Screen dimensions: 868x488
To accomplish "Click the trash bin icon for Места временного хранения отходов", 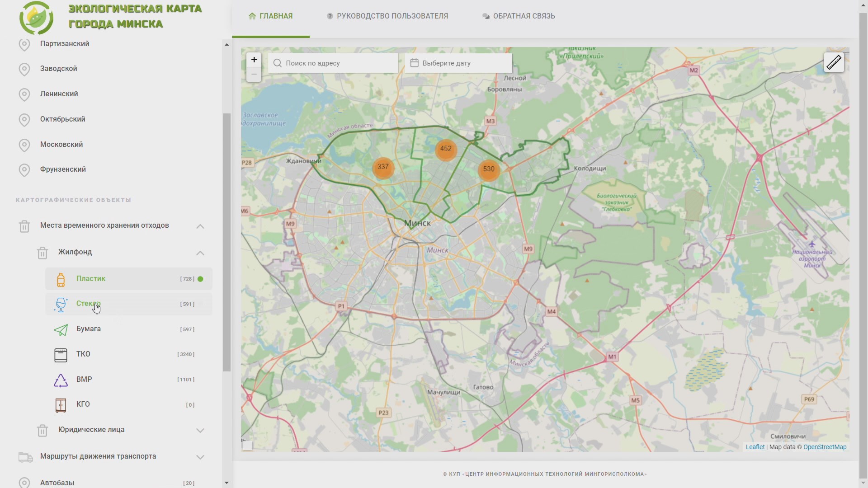I will [24, 226].
